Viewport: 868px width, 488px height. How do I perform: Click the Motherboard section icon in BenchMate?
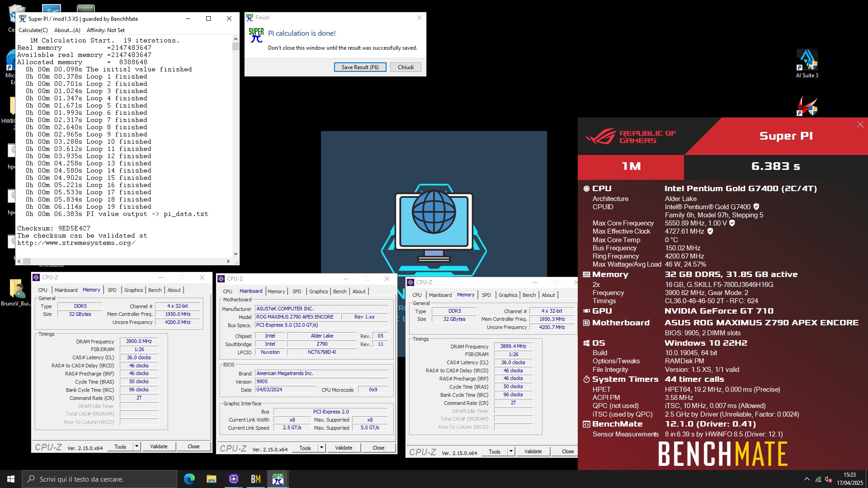(586, 323)
